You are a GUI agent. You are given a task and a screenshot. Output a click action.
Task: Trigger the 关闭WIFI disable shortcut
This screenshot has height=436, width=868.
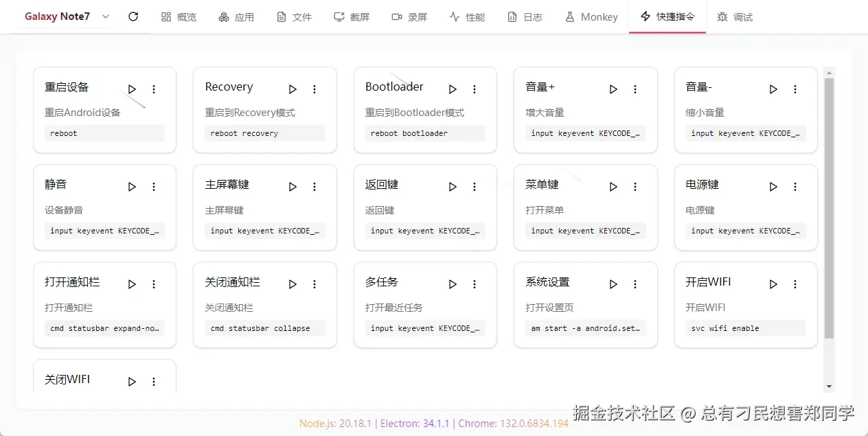coord(131,381)
